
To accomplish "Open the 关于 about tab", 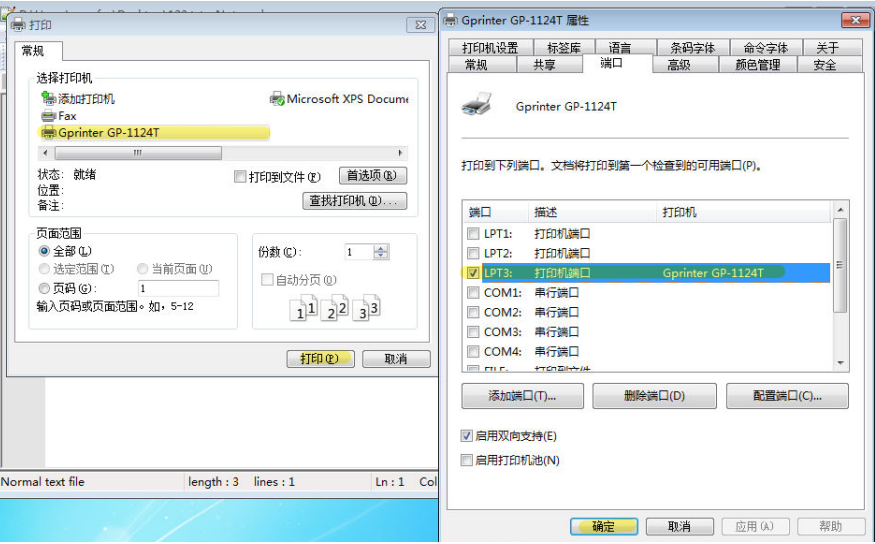I will coord(827,48).
